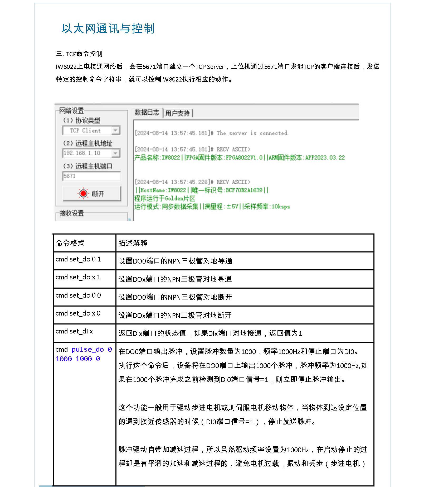448x487 pixels.
Task: Click the red status light icon
Action: tap(83, 194)
